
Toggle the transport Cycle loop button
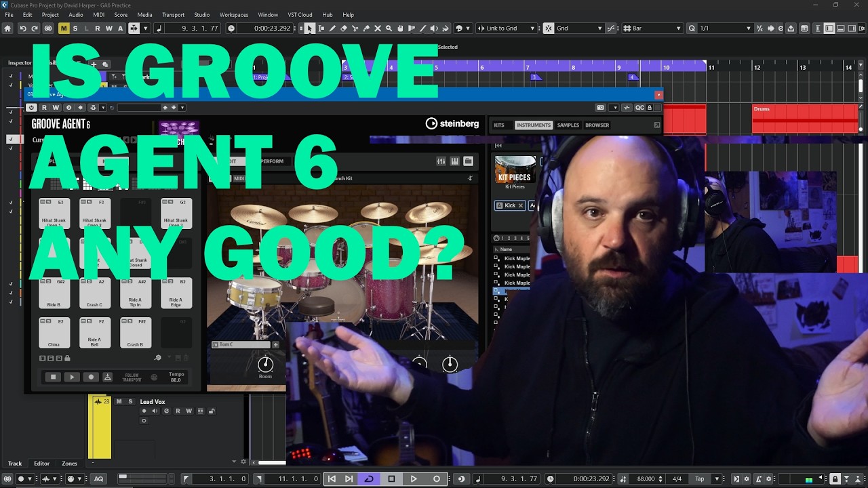coord(369,479)
